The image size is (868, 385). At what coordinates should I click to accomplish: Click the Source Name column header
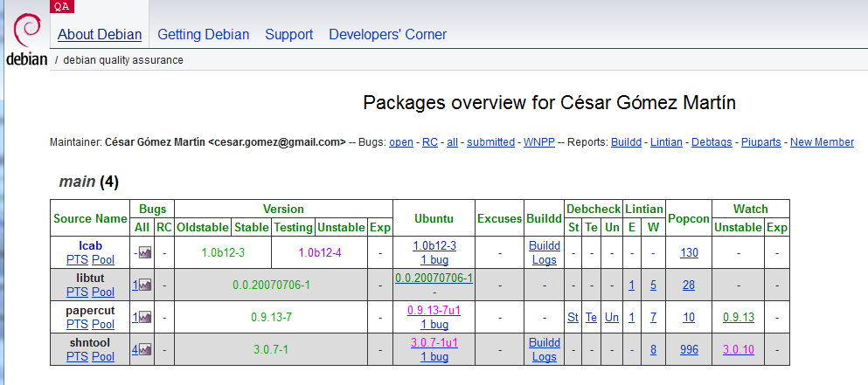tap(90, 218)
